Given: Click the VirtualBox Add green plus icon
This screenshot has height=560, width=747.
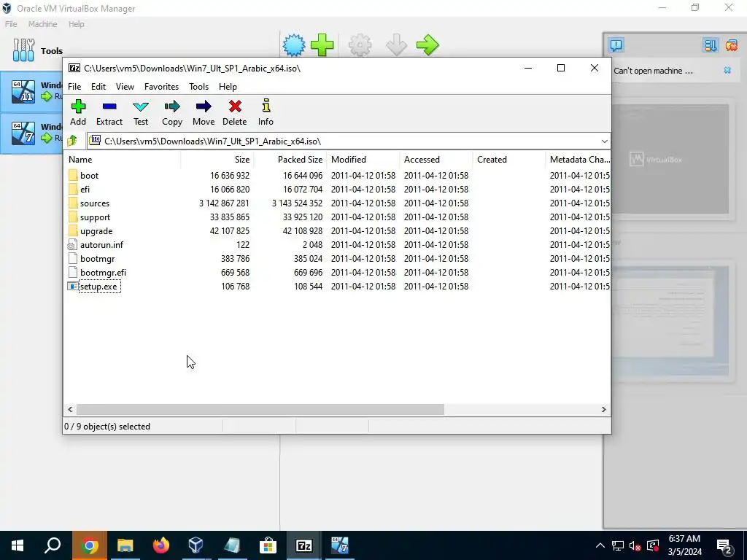Looking at the screenshot, I should coord(322,45).
